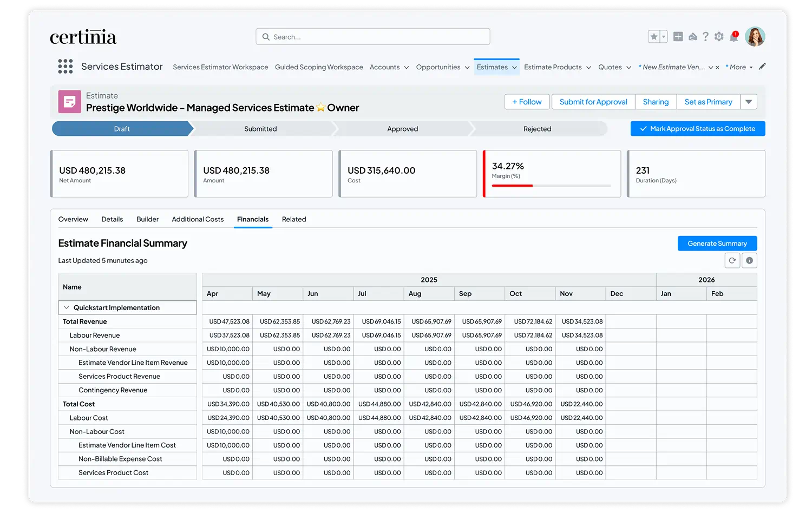Click the Favorites star icon
This screenshot has width=812, height=513.
(654, 37)
